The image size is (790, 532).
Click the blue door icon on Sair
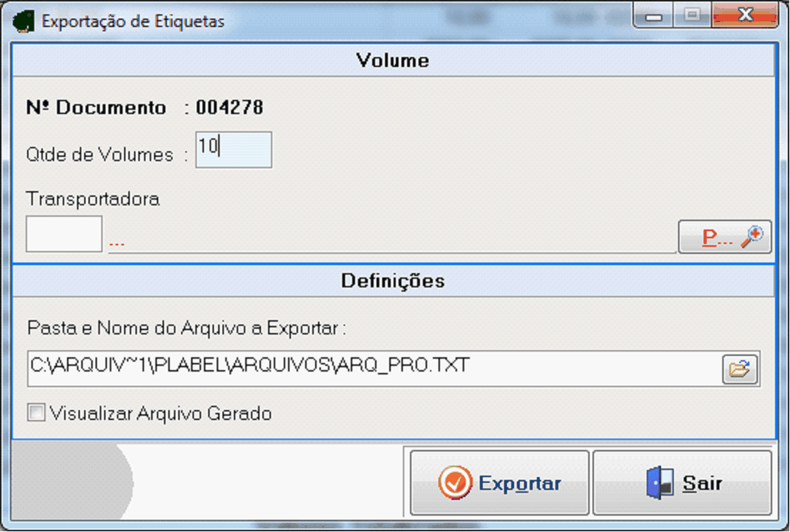coord(660,483)
